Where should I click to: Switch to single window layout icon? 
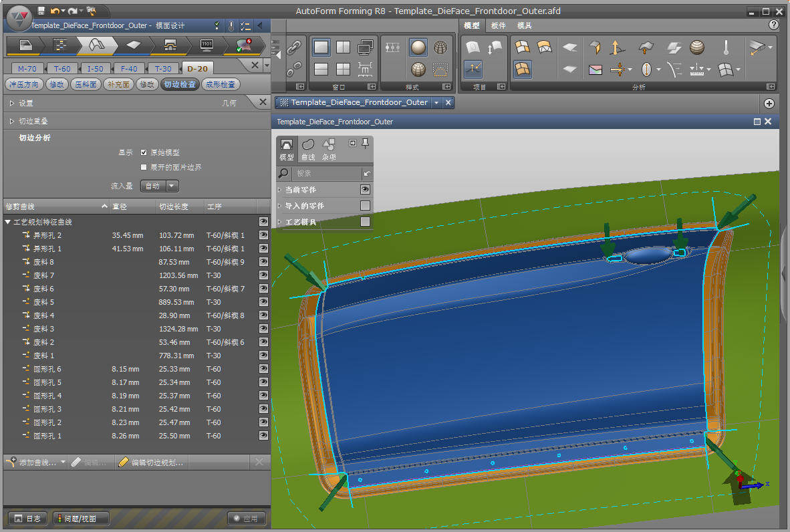point(321,47)
